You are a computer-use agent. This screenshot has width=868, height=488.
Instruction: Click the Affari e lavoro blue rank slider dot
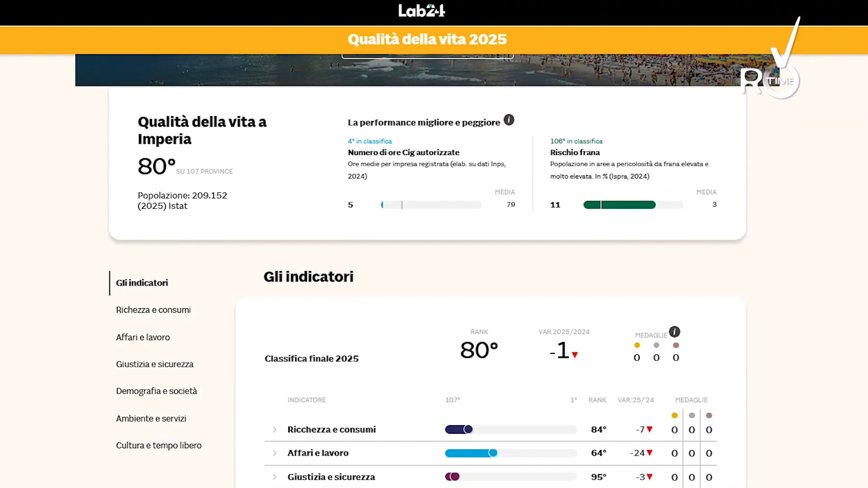click(493, 453)
